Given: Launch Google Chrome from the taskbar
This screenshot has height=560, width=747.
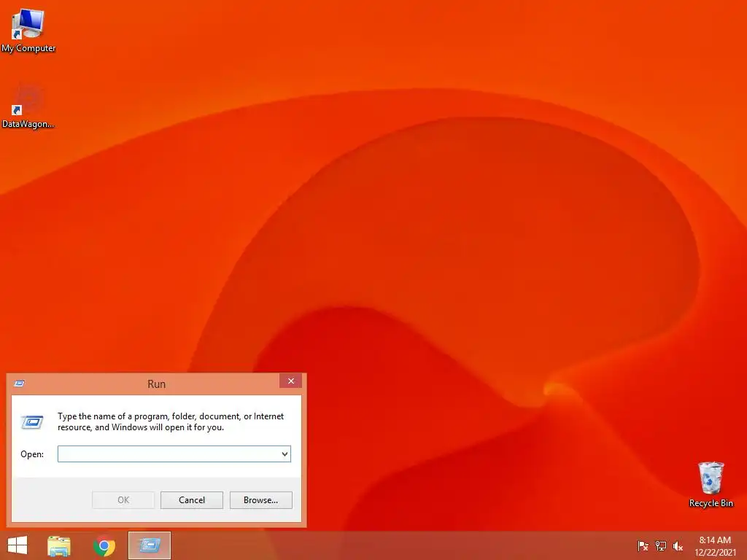Looking at the screenshot, I should coord(104,545).
